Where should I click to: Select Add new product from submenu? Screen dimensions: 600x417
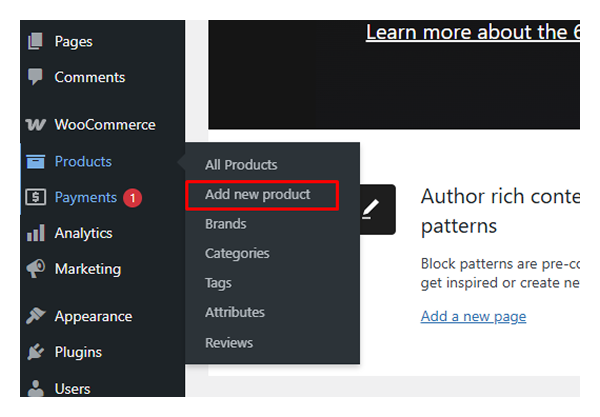258,194
